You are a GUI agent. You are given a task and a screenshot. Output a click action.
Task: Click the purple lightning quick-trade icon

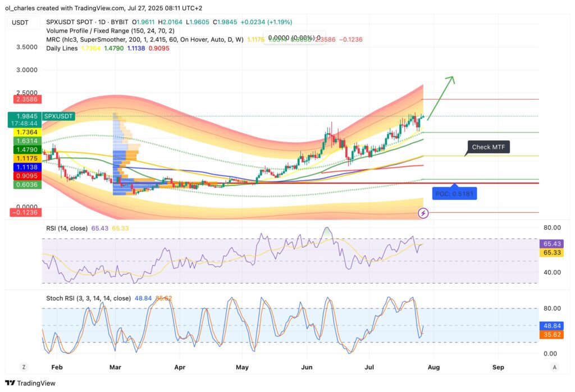click(x=424, y=213)
